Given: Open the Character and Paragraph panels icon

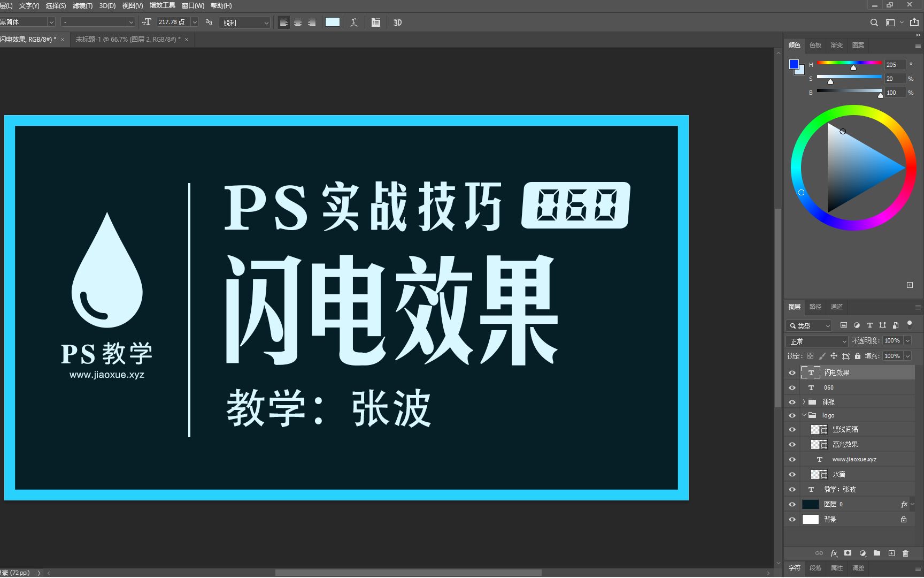Looking at the screenshot, I should (375, 22).
